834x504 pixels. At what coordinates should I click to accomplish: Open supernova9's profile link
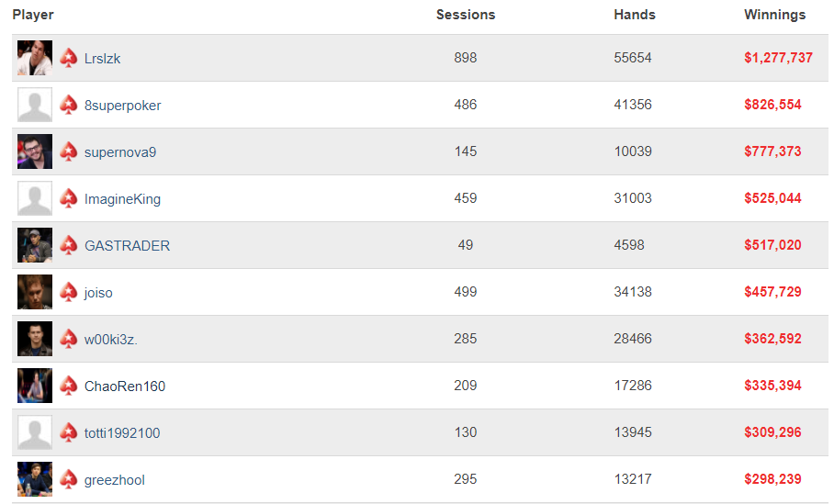tap(120, 152)
